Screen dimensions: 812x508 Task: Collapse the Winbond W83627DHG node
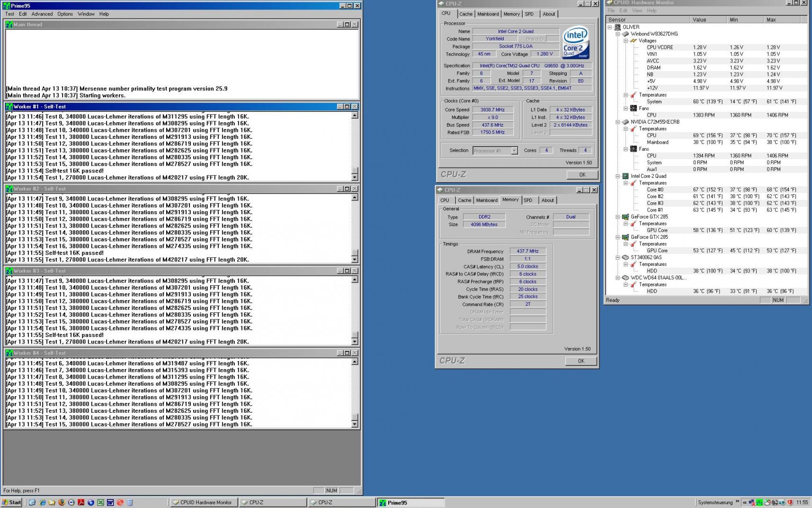[x=618, y=34]
